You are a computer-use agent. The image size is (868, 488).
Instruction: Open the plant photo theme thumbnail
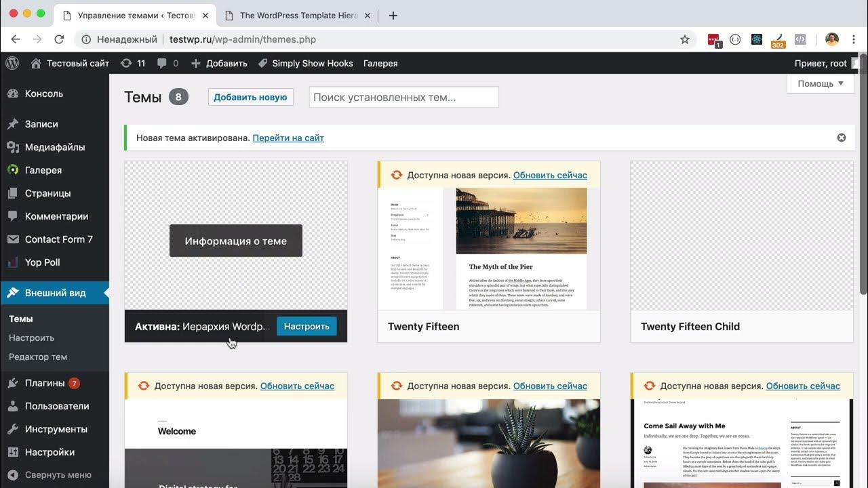click(x=489, y=444)
